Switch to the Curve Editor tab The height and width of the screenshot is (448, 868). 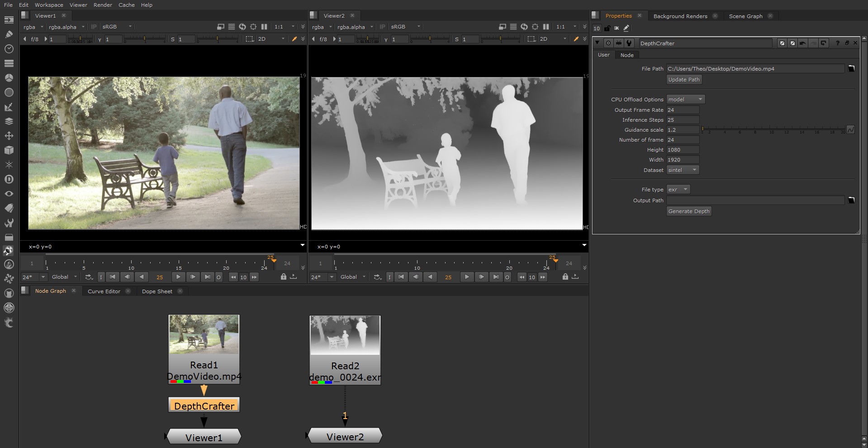pyautogui.click(x=104, y=291)
